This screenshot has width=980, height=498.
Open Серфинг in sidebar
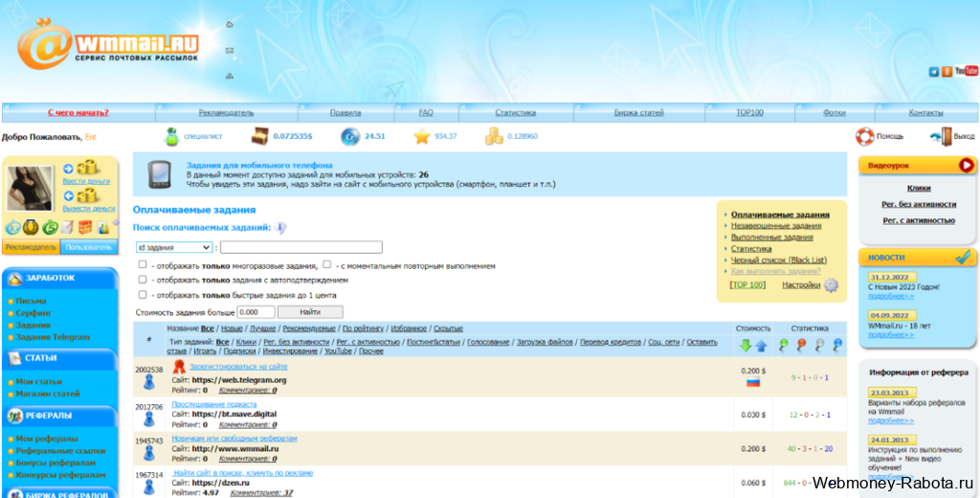(x=33, y=313)
